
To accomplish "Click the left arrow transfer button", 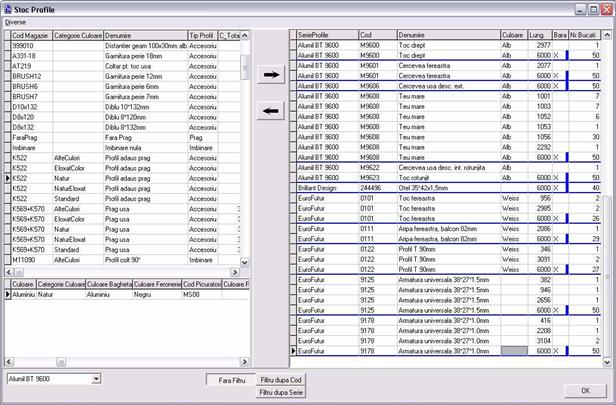I will 270,110.
